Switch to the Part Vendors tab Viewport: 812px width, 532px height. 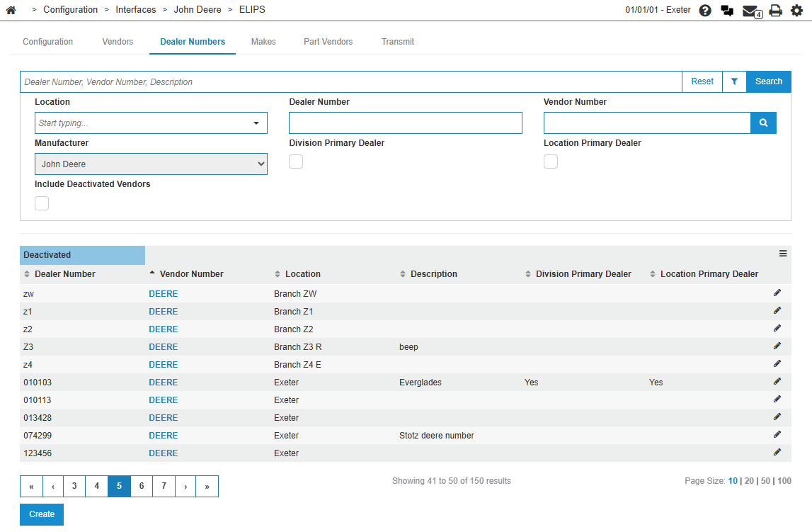[x=328, y=42]
